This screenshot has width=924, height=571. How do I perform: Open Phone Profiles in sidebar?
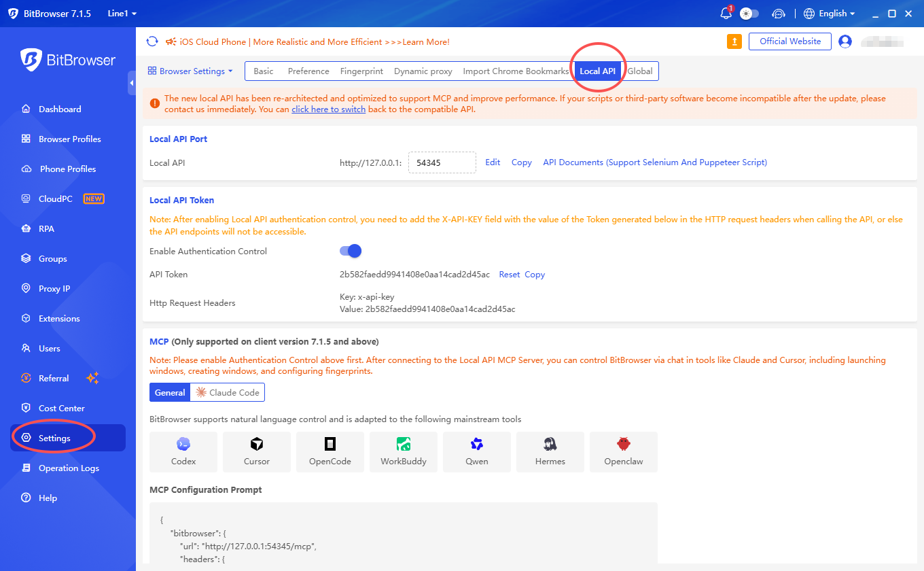click(68, 169)
